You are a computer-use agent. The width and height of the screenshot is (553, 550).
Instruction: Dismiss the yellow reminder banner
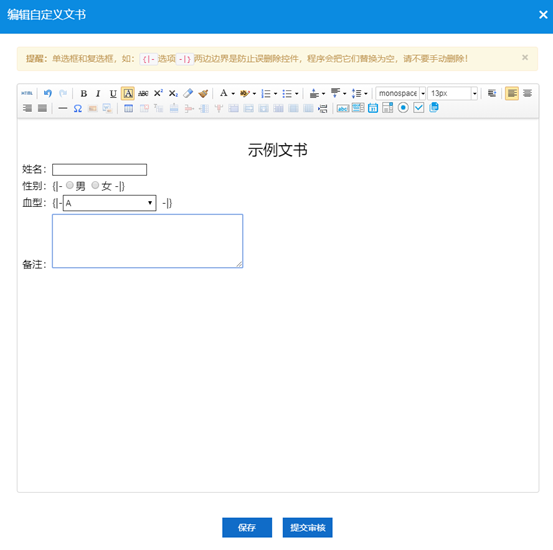525,57
